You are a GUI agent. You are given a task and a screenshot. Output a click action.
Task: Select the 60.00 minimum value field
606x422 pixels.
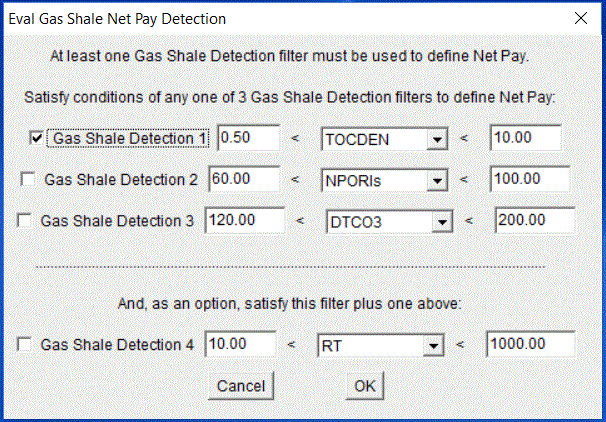point(243,179)
